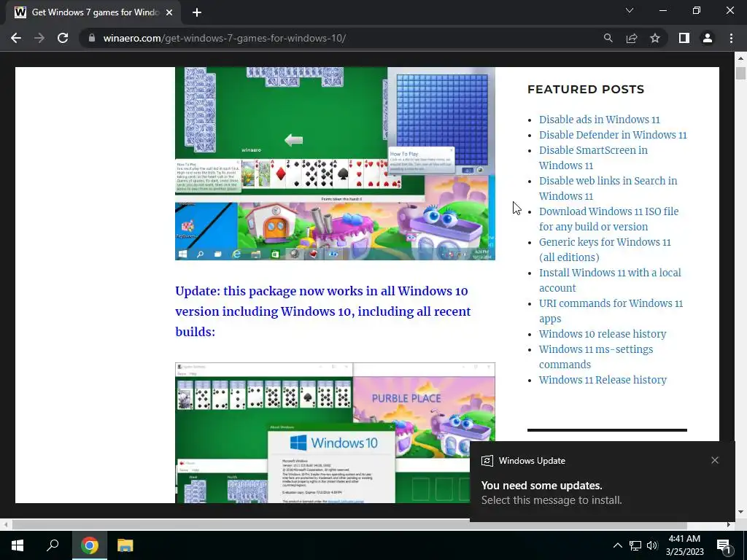
Task: Open the network tray icon
Action: coord(635,545)
